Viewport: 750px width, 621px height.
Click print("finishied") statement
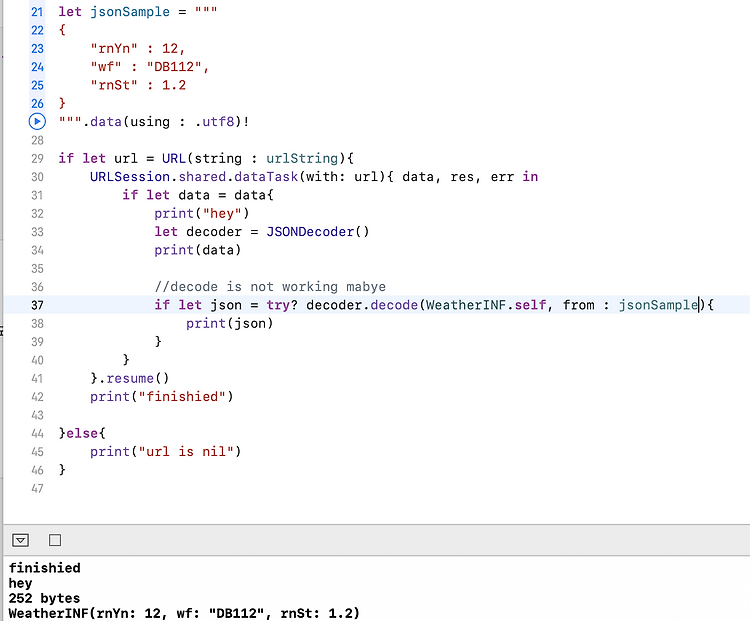coord(162,397)
